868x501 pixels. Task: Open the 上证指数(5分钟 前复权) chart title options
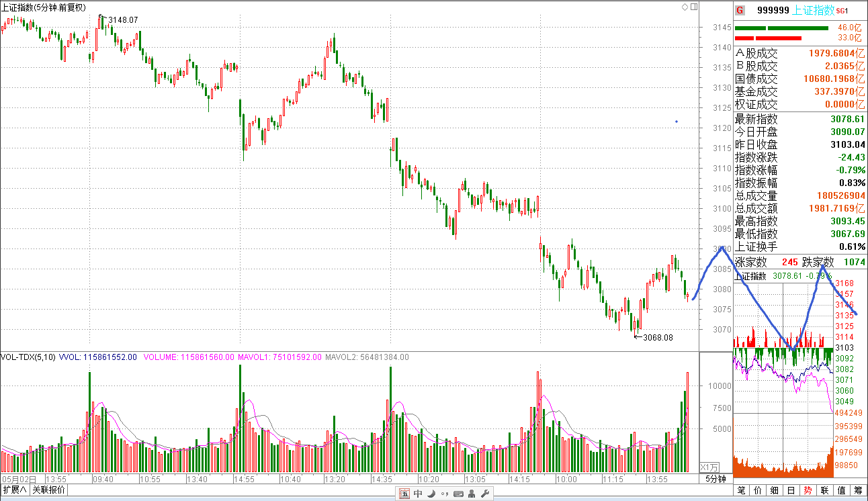(44, 7)
